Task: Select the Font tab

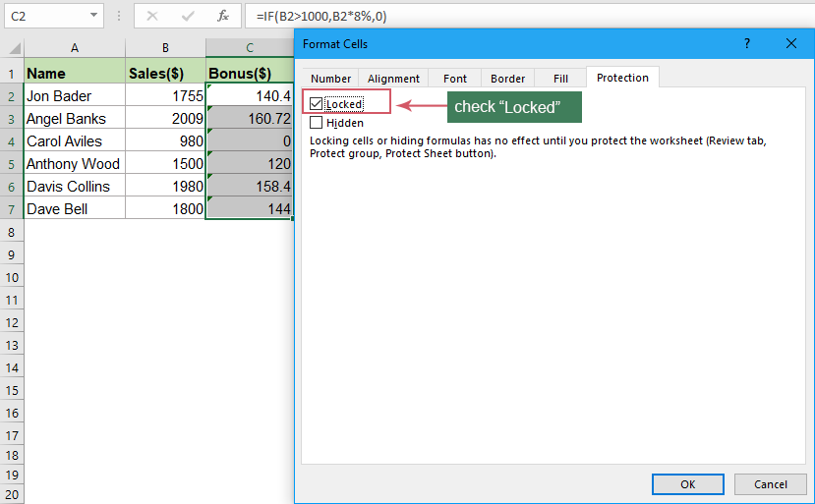Action: click(455, 79)
